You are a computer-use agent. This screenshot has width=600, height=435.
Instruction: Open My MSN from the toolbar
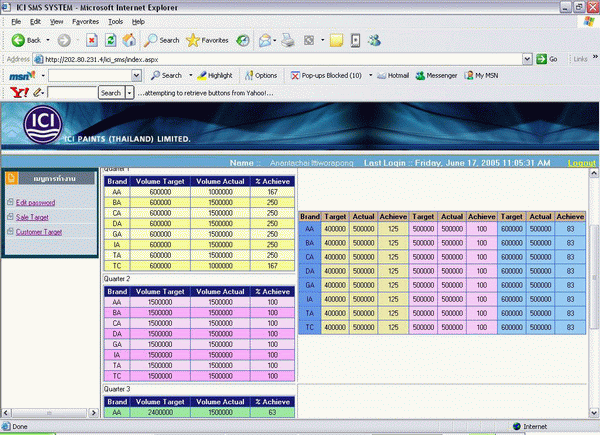[481, 75]
